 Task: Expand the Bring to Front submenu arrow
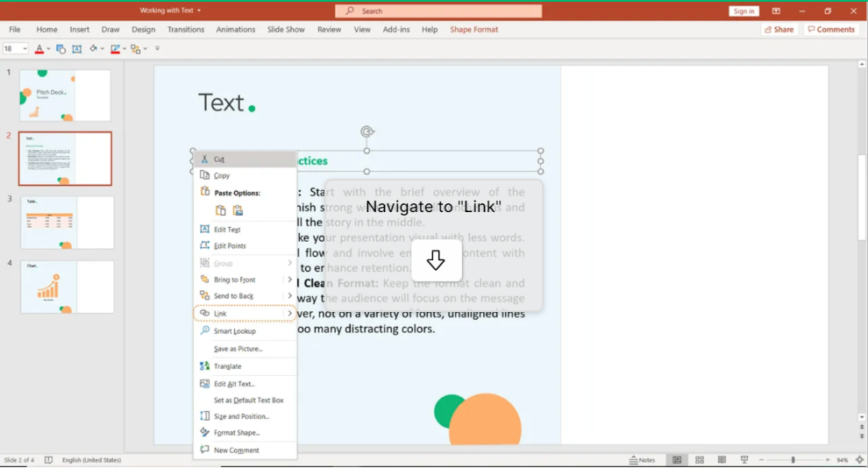click(289, 280)
